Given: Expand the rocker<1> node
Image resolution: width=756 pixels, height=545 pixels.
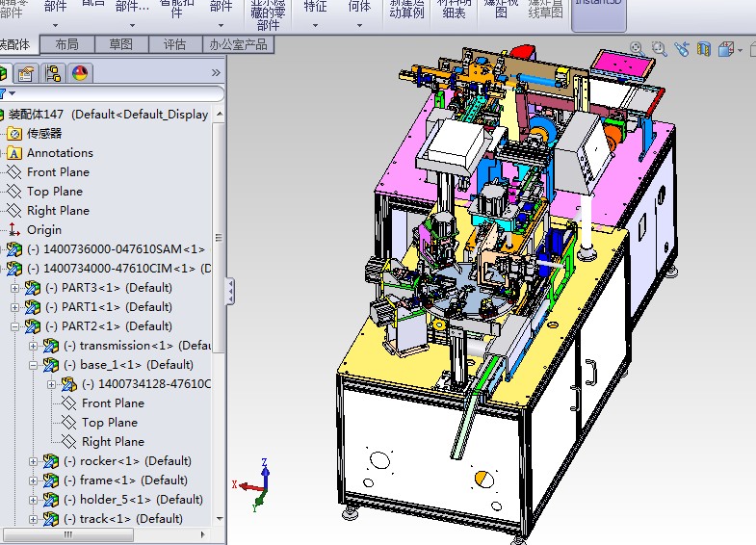Looking at the screenshot, I should tap(34, 461).
